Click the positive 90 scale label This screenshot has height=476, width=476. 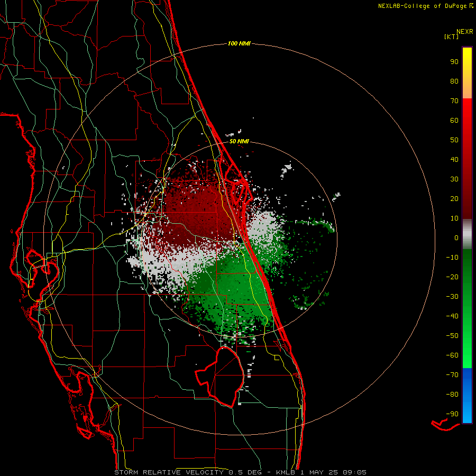coord(454,62)
